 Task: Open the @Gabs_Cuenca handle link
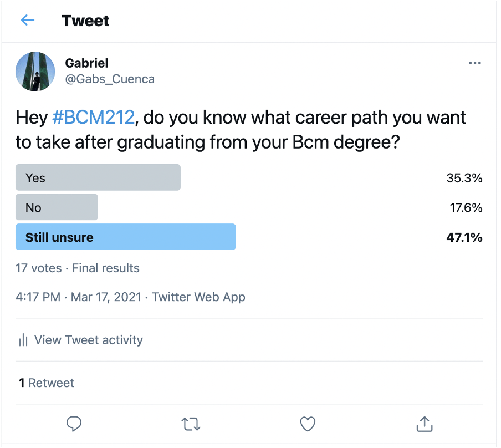[110, 79]
